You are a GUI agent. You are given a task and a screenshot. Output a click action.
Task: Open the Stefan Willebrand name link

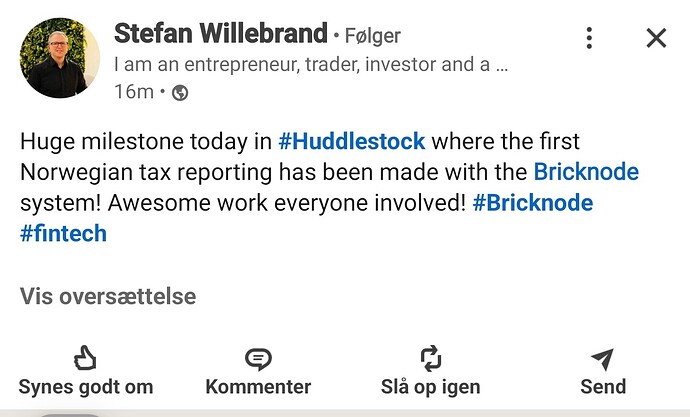(220, 33)
